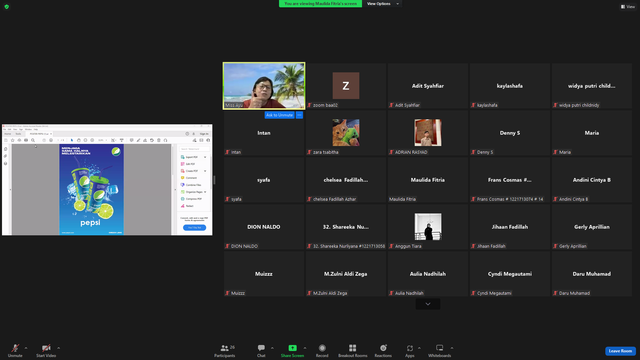This screenshot has height=360, width=640.
Task: Click Compress PDF tool in Acrobat panel
Action: click(191, 199)
